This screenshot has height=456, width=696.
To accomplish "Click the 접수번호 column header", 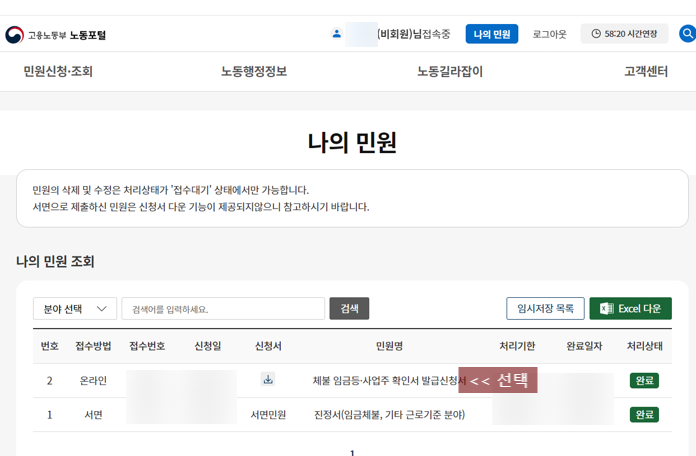I will (147, 346).
